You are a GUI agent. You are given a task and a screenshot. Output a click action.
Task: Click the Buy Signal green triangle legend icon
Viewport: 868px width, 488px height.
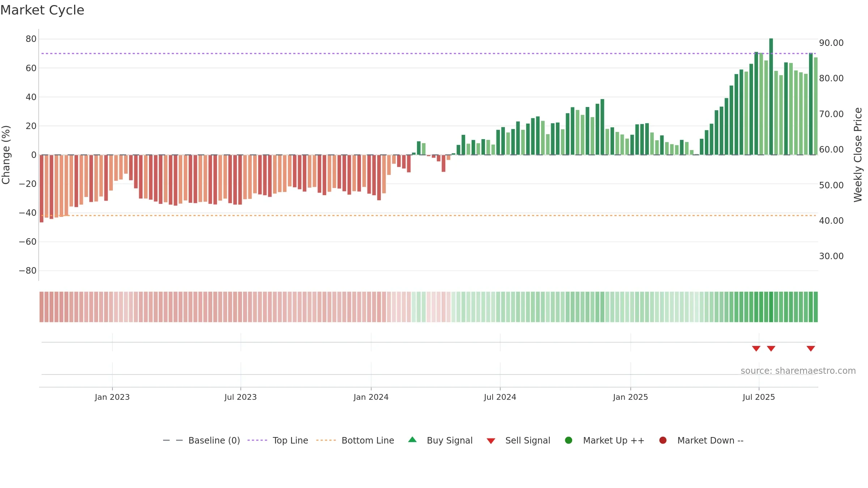tap(412, 440)
